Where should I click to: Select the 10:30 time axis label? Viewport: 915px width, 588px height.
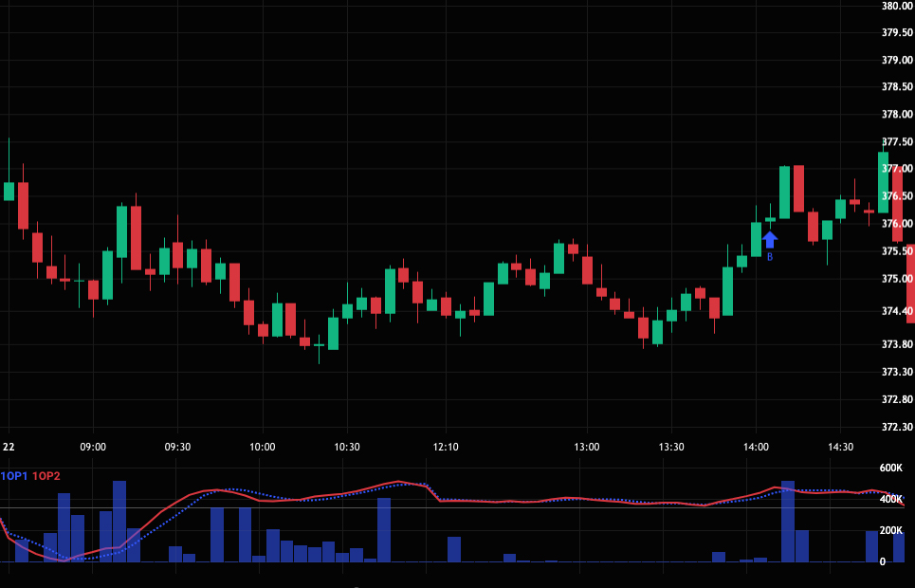(347, 447)
